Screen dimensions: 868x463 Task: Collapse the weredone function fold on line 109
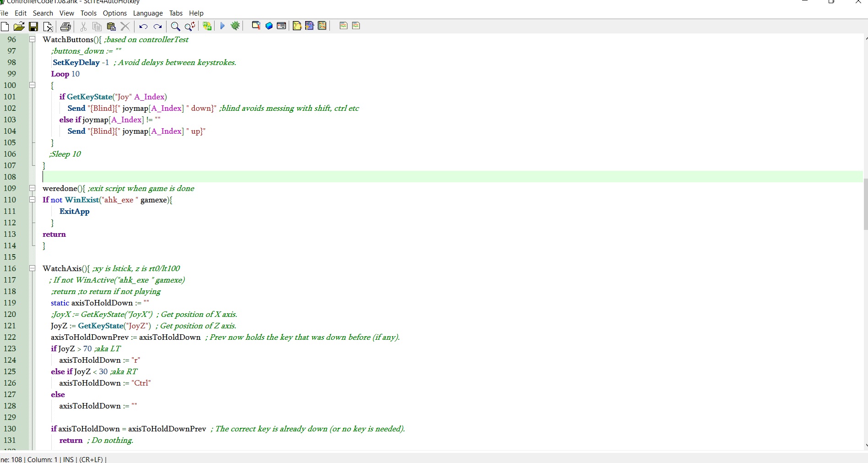32,188
